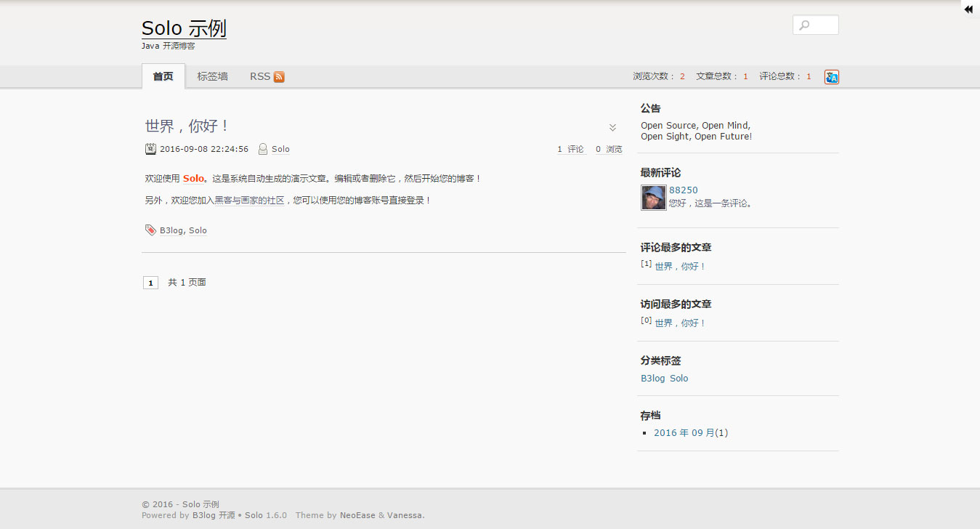Open the comment text 您好，这是一条评论。
This screenshot has height=529, width=980.
712,203
